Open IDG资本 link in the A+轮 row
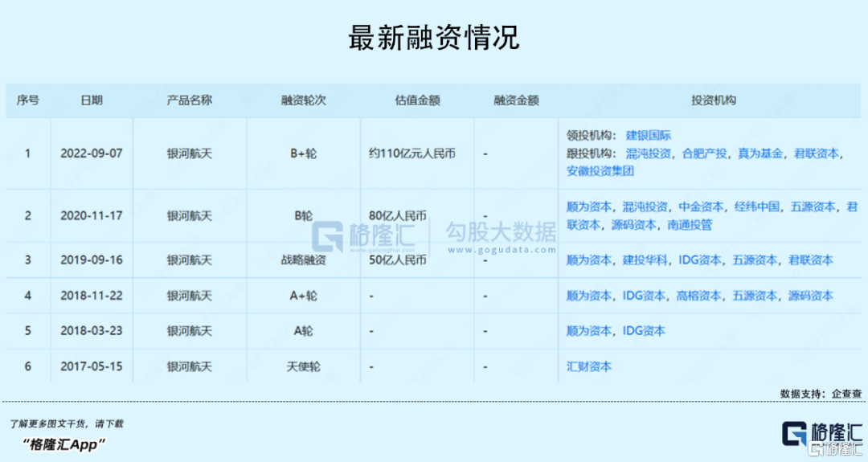This screenshot has width=868, height=462. 644,296
